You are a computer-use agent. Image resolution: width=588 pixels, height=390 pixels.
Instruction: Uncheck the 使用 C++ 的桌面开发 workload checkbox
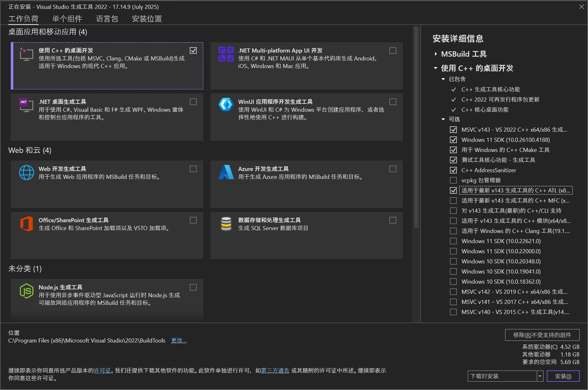pyautogui.click(x=193, y=51)
